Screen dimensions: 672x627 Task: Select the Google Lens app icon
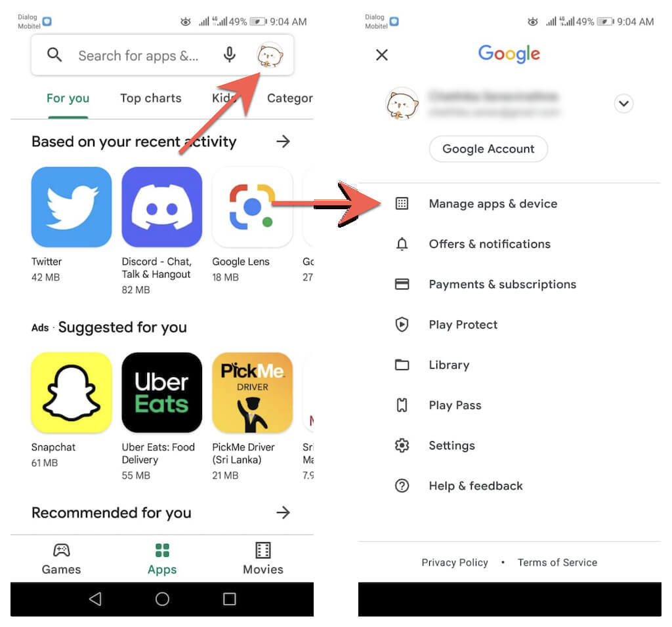pos(253,207)
